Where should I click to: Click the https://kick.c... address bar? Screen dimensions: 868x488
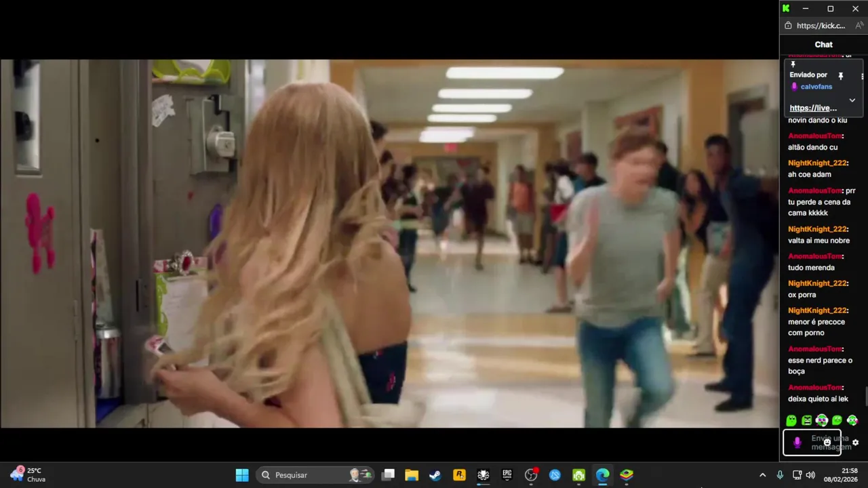[821, 26]
